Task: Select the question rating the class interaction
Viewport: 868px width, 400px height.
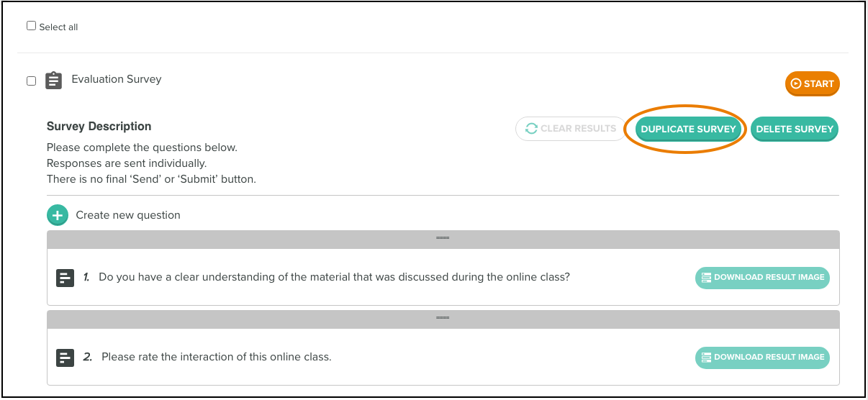Action: (216, 357)
